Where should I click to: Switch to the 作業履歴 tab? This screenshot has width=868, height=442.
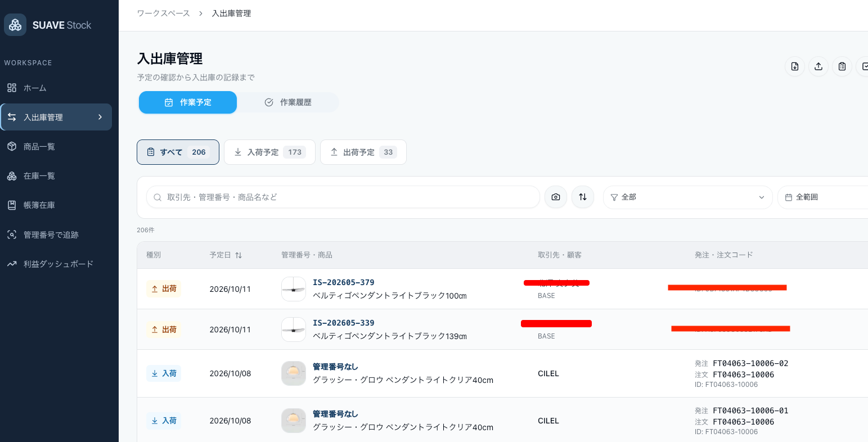288,102
